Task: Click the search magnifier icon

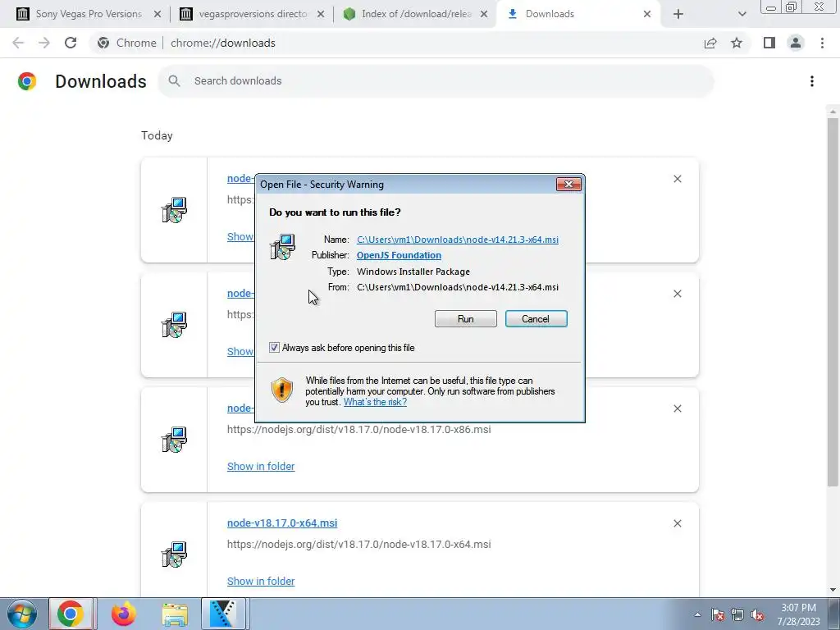Action: tap(174, 81)
